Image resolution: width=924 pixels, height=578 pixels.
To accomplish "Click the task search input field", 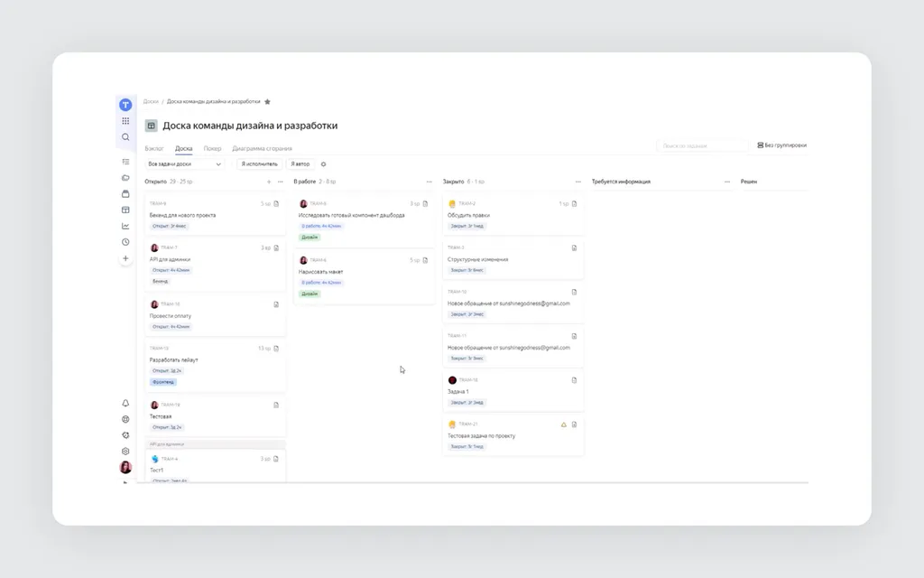I will click(x=702, y=145).
